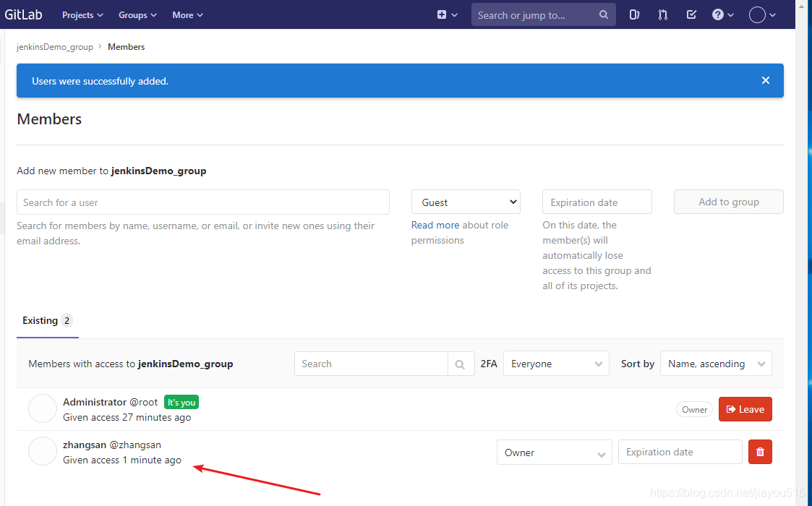This screenshot has width=812, height=506.
Task: Switch to the Existing members tab
Action: 47,320
